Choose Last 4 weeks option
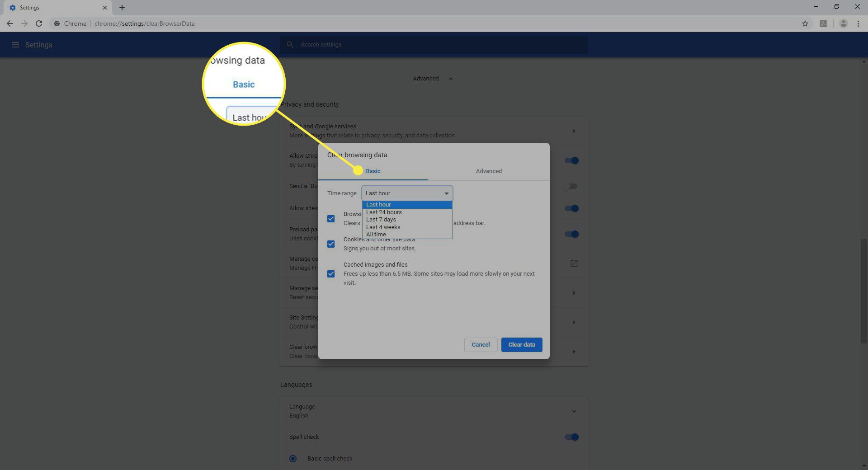The width and height of the screenshot is (868, 470). (407, 227)
